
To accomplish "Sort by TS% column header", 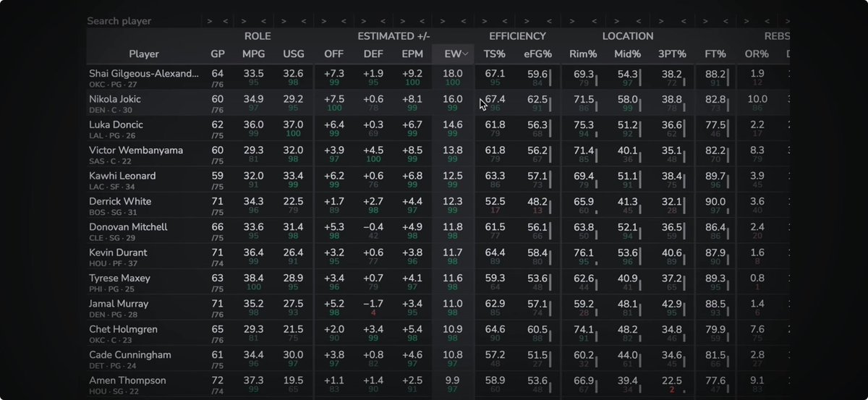I will pos(495,54).
